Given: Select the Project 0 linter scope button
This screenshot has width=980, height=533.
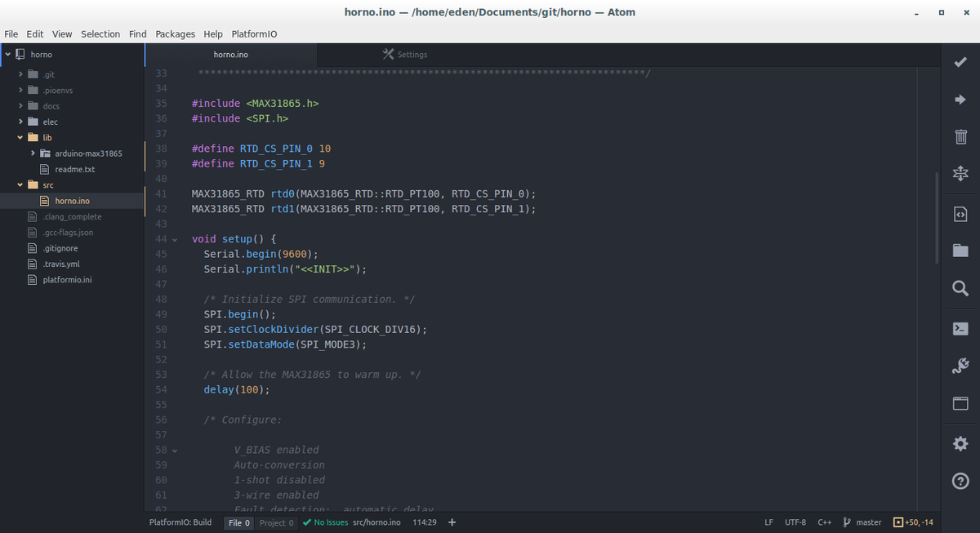Looking at the screenshot, I should pos(276,522).
